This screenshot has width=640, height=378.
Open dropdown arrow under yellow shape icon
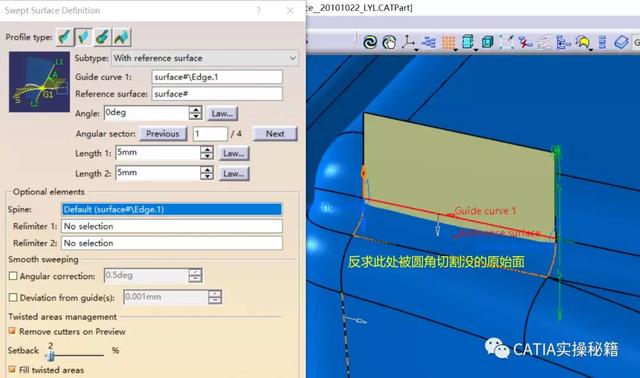[x=591, y=50]
